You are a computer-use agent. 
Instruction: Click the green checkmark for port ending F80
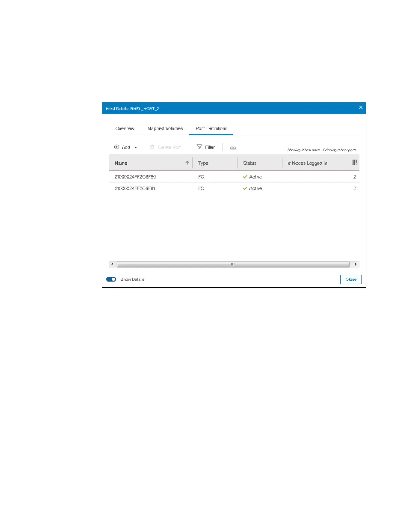coord(245,177)
